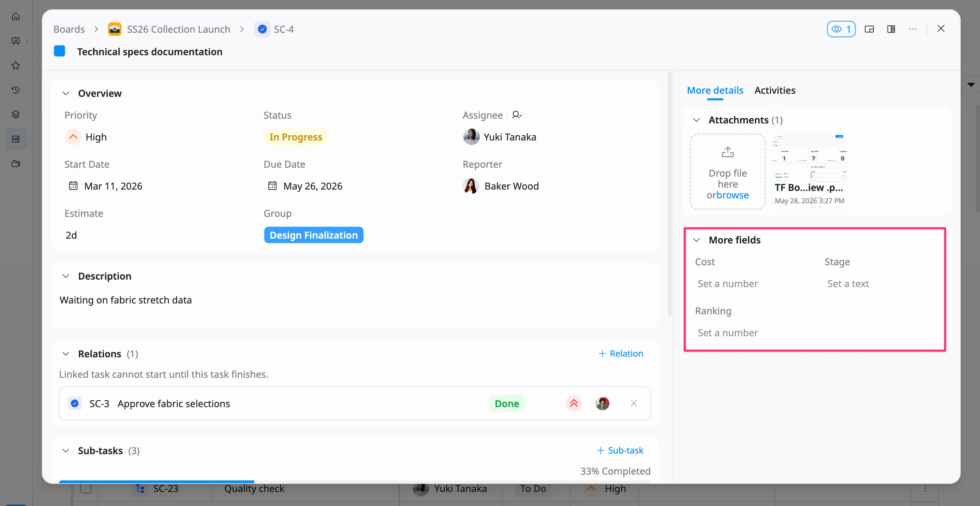Edit the task title Technical specs documentation
Viewport: 980px width, 506px height.
[x=149, y=52]
